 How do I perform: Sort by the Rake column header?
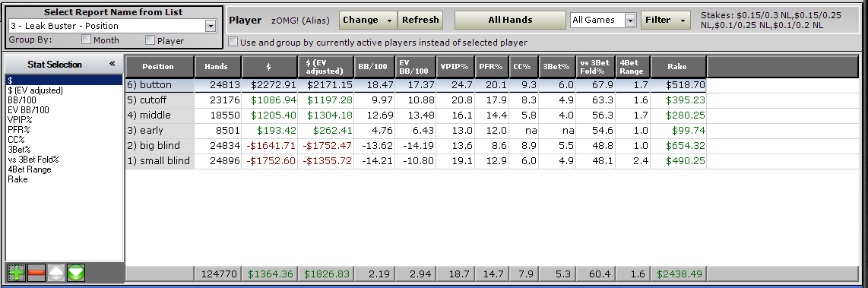coord(678,66)
